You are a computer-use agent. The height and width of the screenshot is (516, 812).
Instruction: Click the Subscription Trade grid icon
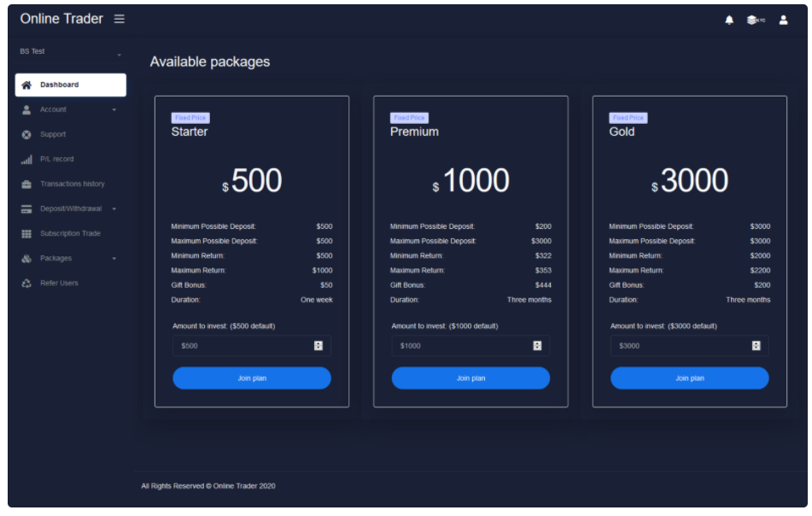(26, 234)
